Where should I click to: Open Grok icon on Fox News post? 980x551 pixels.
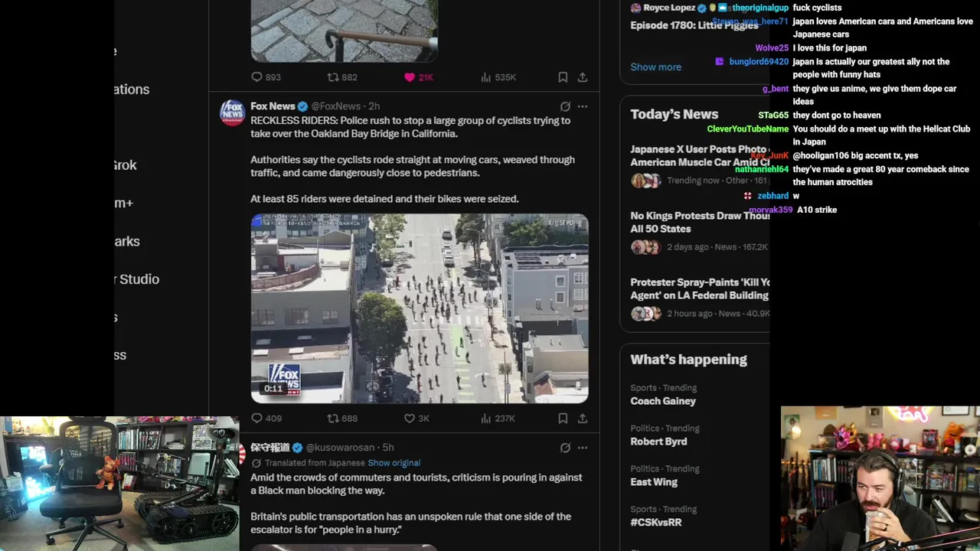pyautogui.click(x=565, y=106)
